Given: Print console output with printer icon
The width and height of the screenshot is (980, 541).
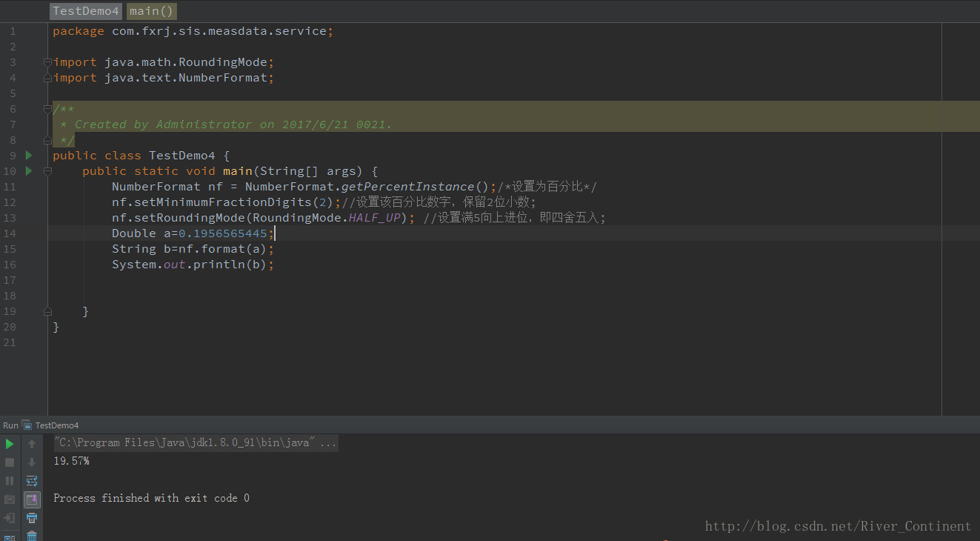Looking at the screenshot, I should coord(32,517).
